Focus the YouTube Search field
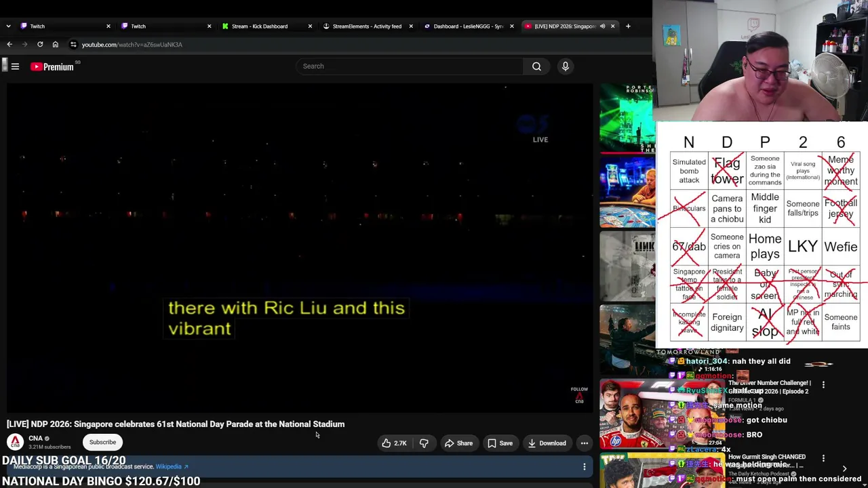The image size is (868, 488). coord(409,66)
